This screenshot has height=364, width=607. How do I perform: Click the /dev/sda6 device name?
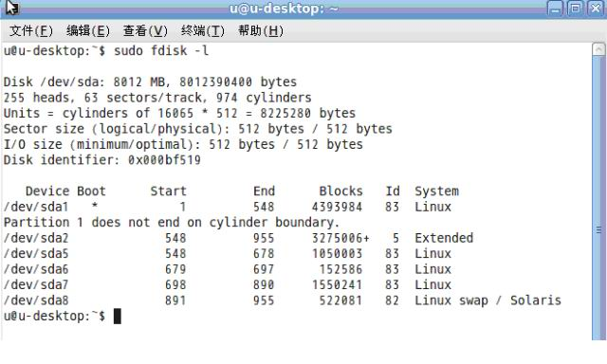(36, 269)
